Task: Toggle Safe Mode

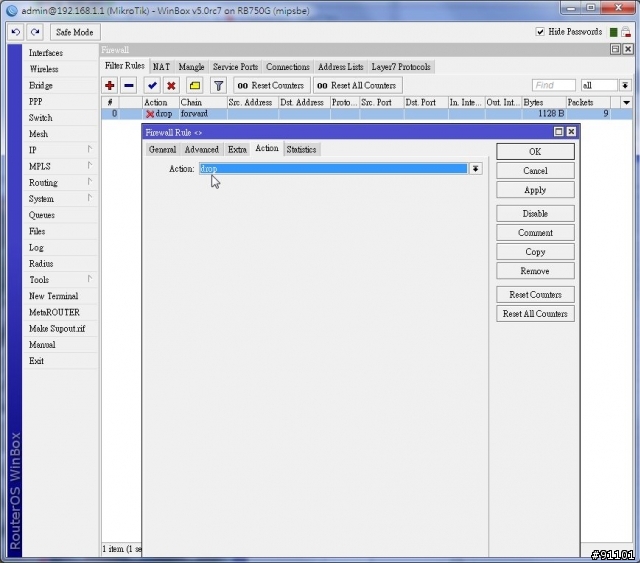Action: (x=75, y=32)
